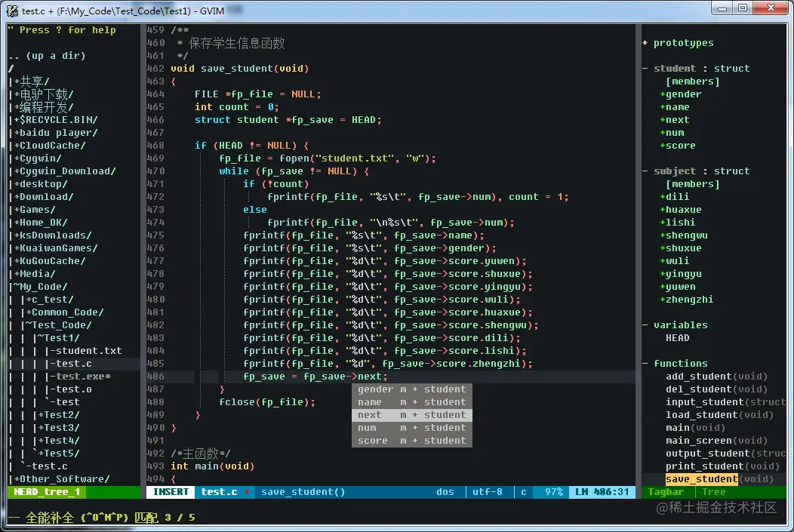Choose highlighted 'next' completion entry
This screenshot has width=794, height=532.
click(x=411, y=415)
